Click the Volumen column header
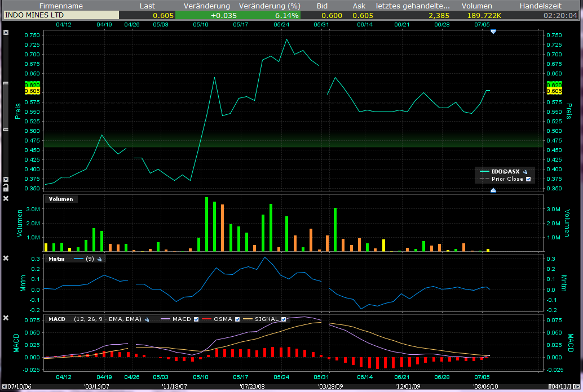The image size is (583, 392). (476, 6)
